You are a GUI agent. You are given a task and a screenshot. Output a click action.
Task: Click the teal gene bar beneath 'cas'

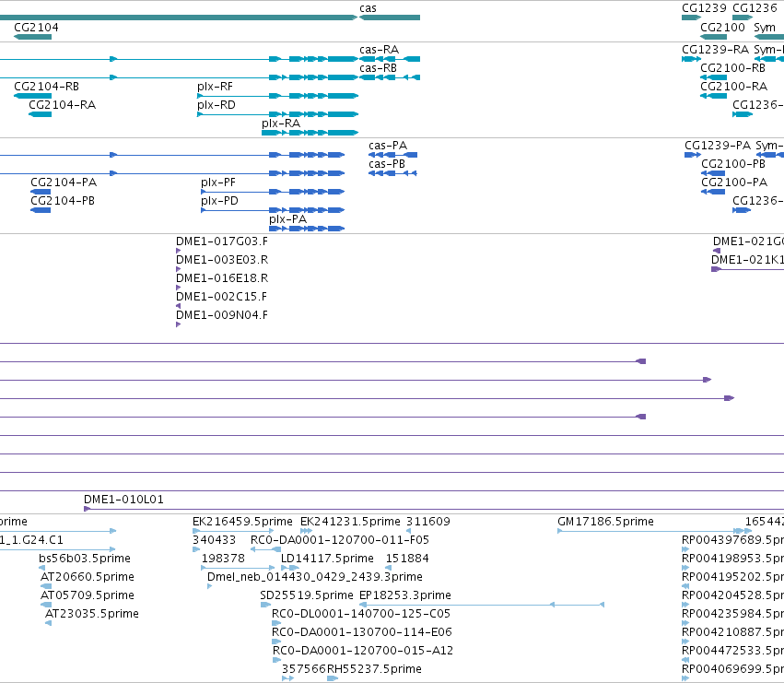(390, 18)
